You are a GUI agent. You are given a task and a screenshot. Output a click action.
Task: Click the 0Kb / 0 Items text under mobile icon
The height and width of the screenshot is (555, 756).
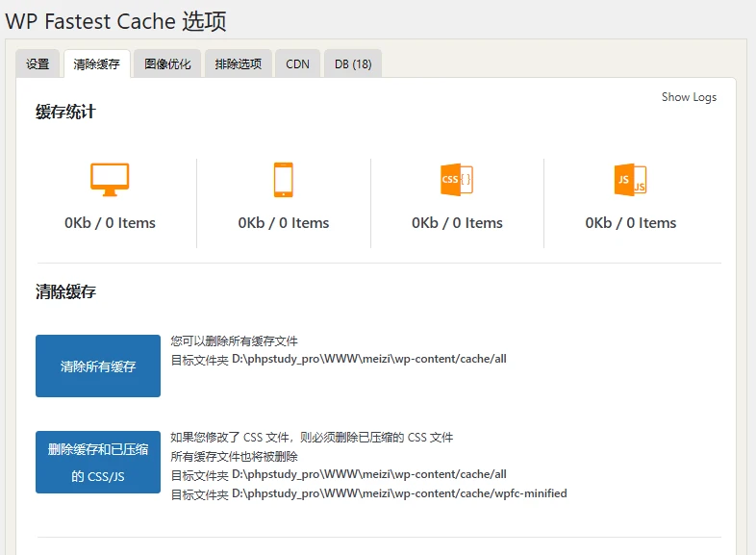(284, 223)
